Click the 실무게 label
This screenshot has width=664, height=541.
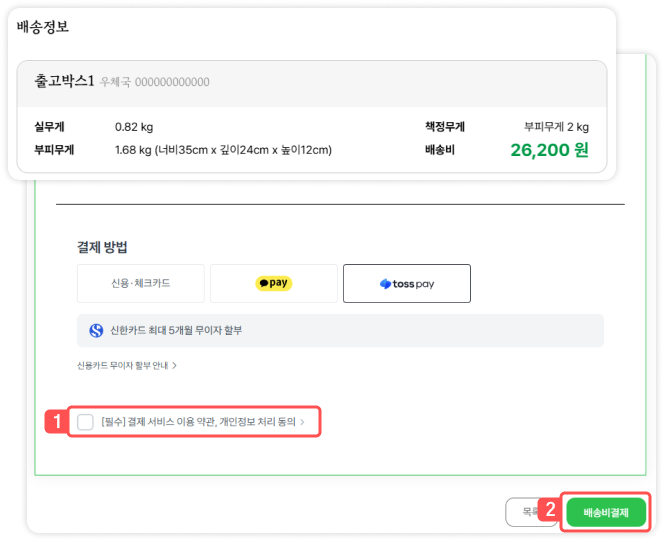tap(49, 127)
